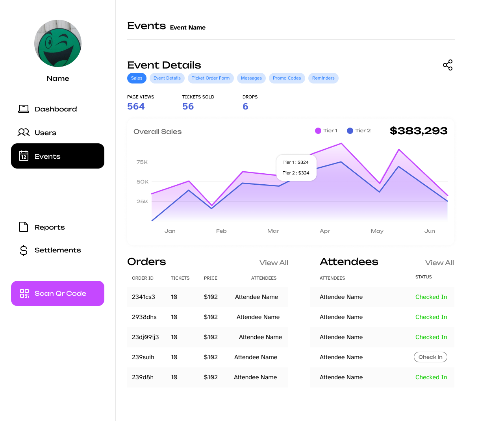Image resolution: width=504 pixels, height=421 pixels.
Task: Click the Users people icon
Action: [x=24, y=133]
